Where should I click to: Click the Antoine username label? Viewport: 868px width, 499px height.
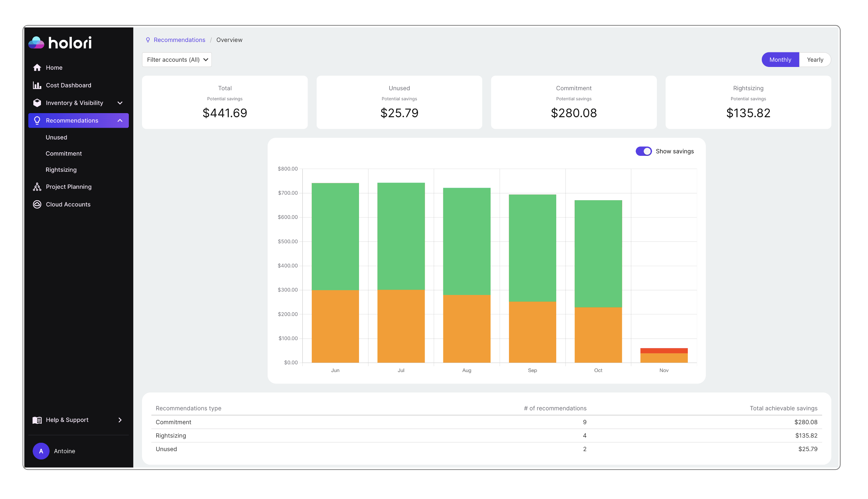[x=65, y=451]
